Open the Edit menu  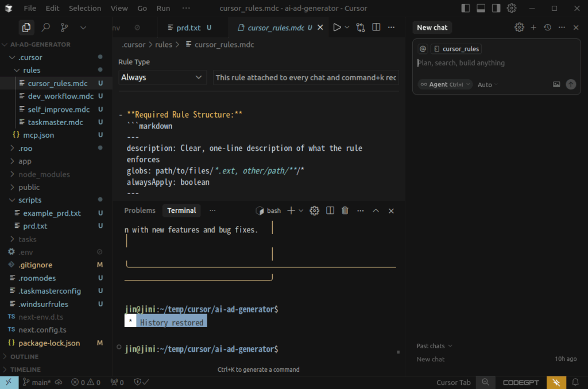tap(52, 8)
